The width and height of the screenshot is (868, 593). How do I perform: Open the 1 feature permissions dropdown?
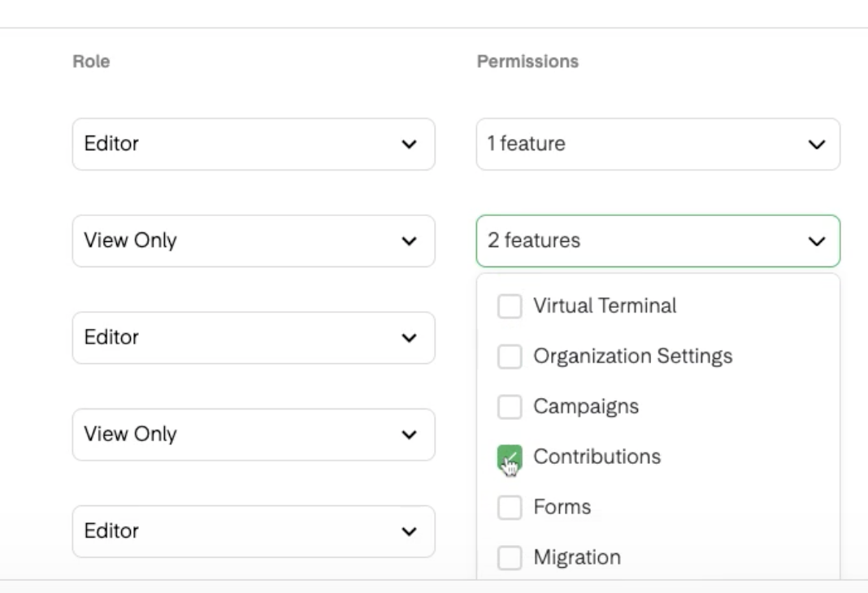[658, 144]
